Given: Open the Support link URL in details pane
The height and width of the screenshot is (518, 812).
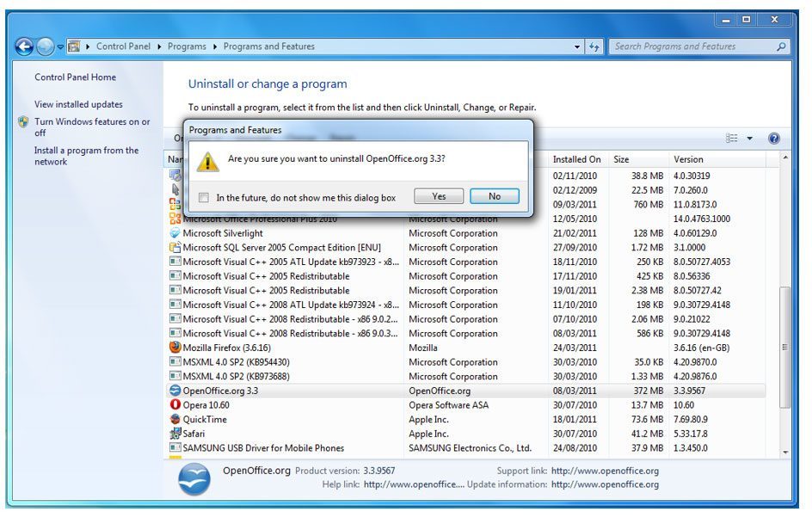Looking at the screenshot, I should point(605,471).
